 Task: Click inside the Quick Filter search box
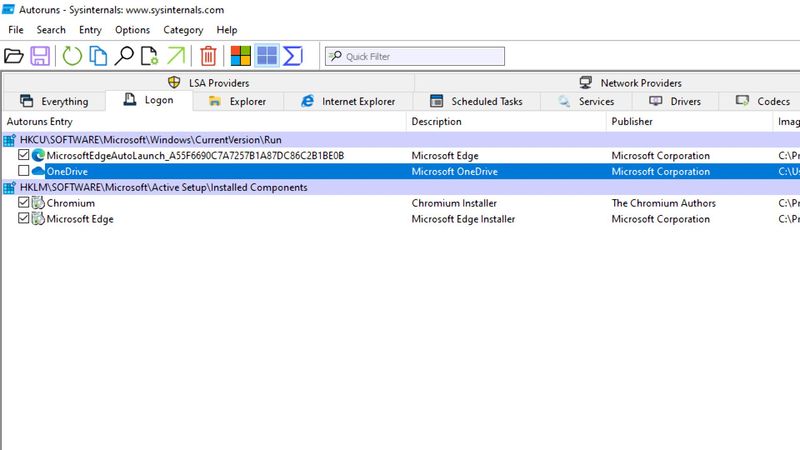(x=415, y=56)
